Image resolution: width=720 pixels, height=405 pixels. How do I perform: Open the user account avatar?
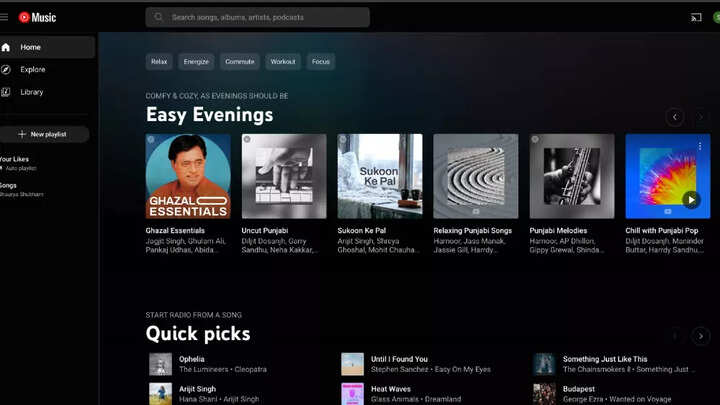pyautogui.click(x=716, y=17)
